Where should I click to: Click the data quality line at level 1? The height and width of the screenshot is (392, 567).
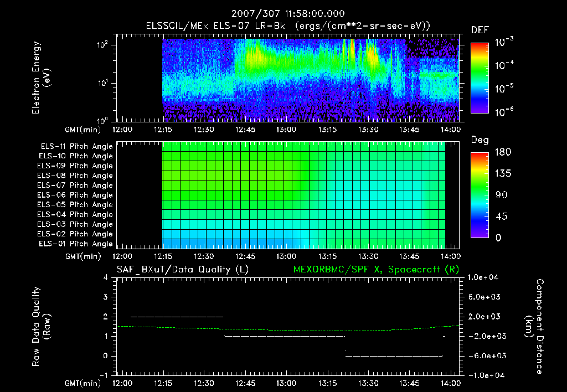(285, 336)
